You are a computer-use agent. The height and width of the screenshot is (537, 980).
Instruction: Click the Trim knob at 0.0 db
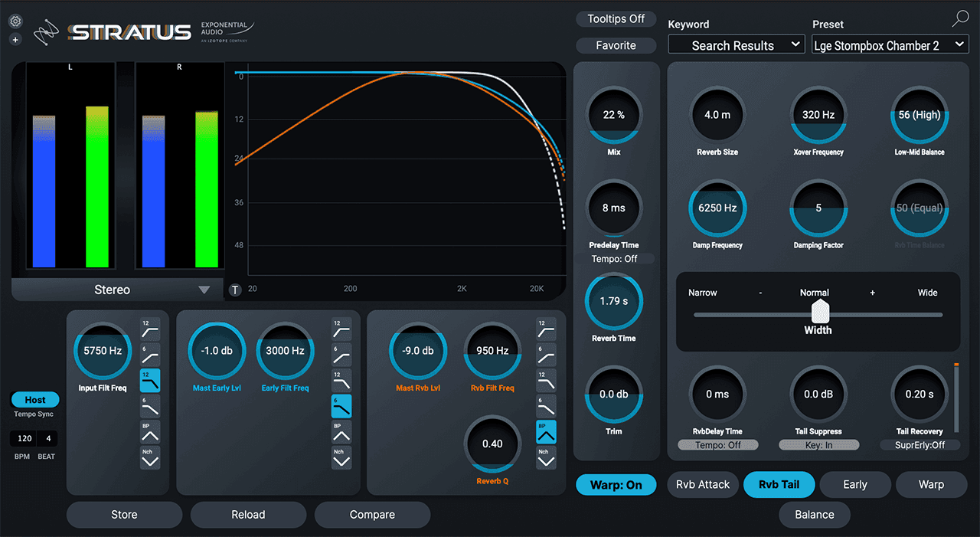pos(614,395)
